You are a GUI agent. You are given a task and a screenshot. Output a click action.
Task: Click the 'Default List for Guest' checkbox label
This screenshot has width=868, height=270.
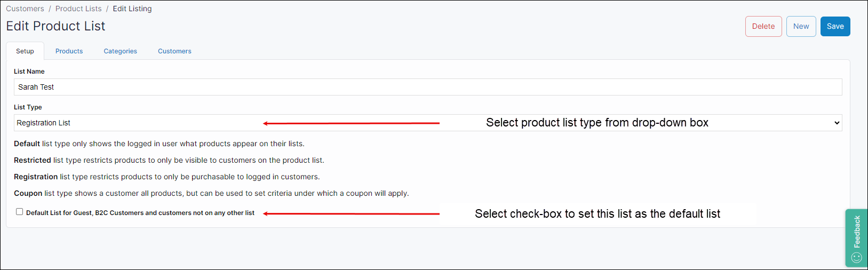click(x=140, y=213)
